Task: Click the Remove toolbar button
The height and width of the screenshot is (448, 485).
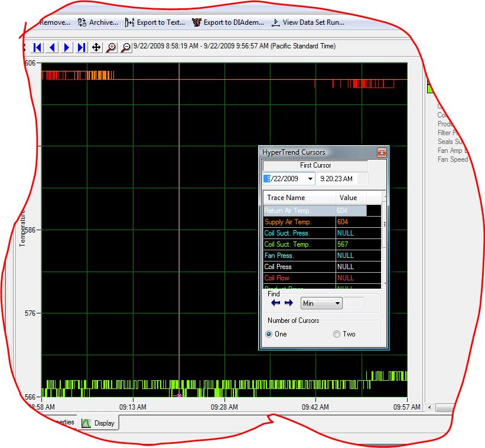Action: [x=55, y=22]
